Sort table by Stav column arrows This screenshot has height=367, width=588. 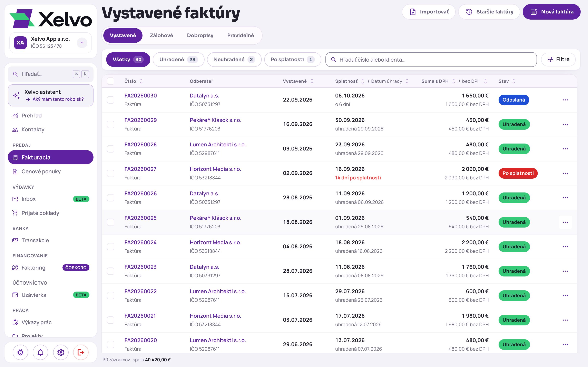click(x=514, y=81)
